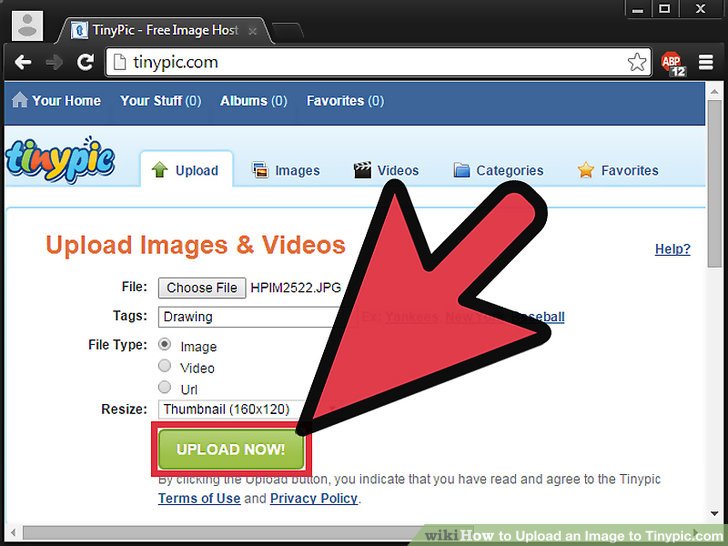Maximize the browser window

pyautogui.click(x=665, y=9)
